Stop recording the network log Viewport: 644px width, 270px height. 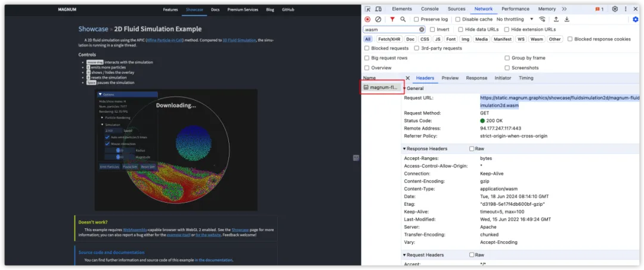tap(367, 19)
